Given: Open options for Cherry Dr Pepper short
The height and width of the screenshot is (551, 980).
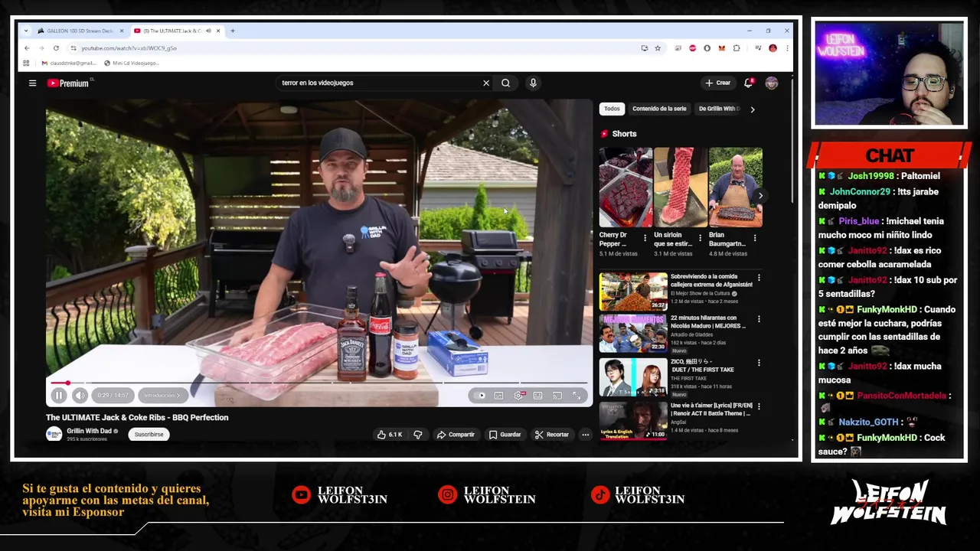Looking at the screenshot, I should 645,238.
